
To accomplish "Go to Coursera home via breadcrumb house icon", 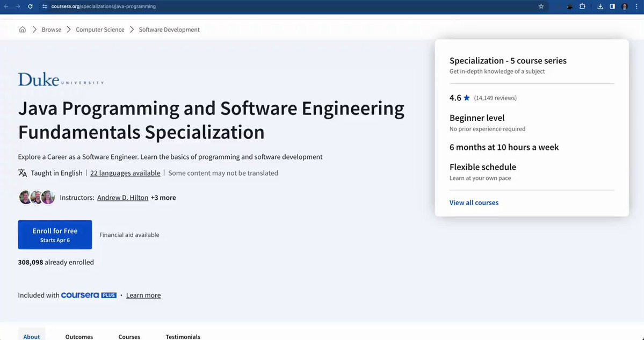I will (23, 30).
